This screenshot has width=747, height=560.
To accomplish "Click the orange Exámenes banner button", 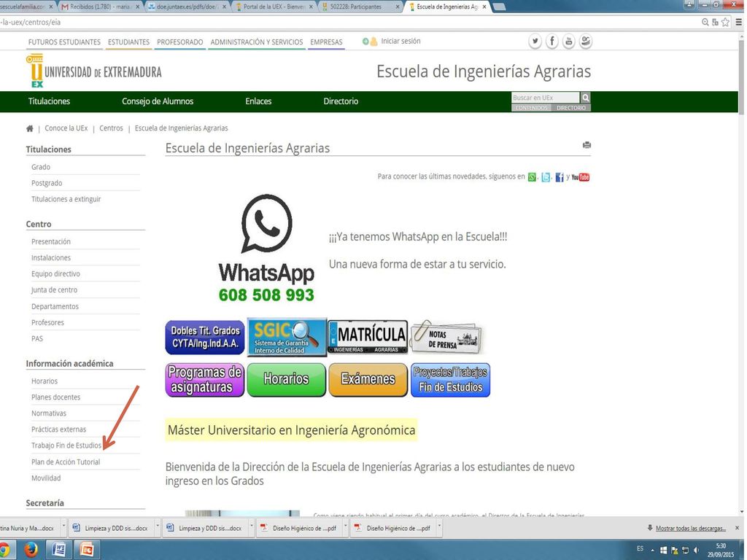I will [368, 380].
